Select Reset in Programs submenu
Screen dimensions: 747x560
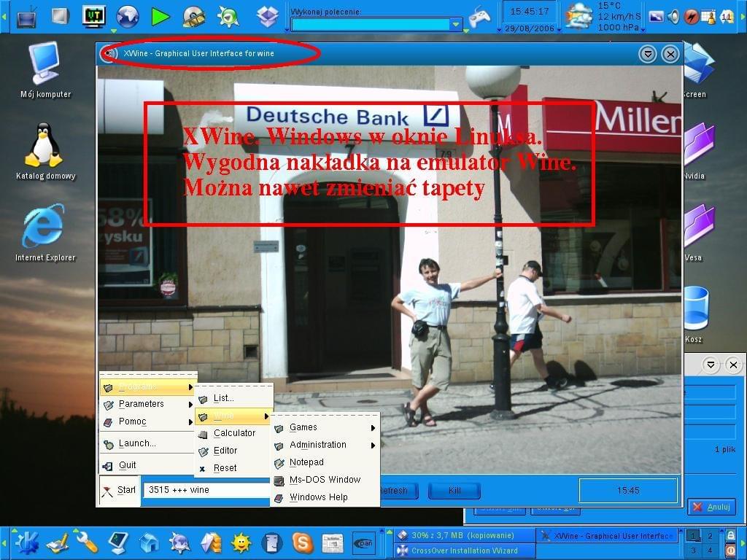[233, 468]
